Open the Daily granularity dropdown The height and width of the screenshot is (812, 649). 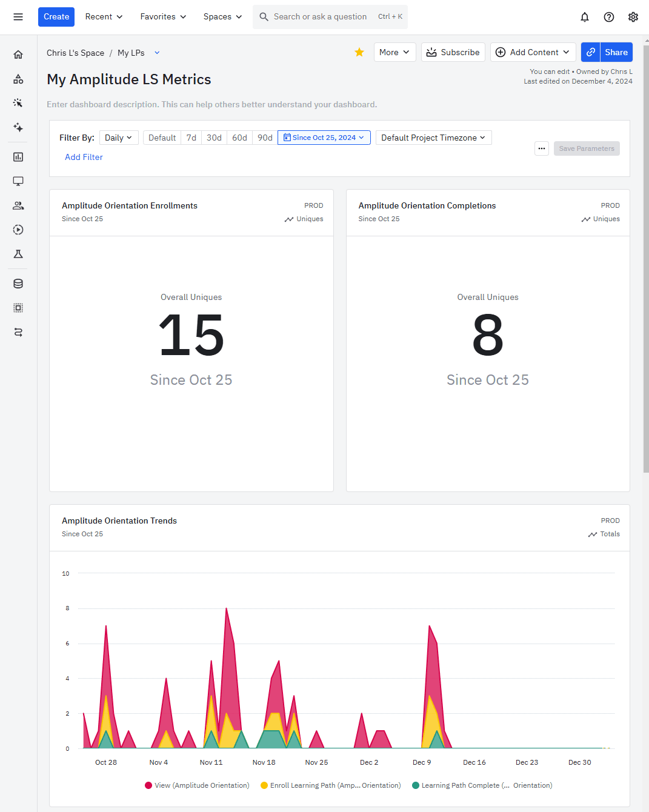click(x=118, y=138)
